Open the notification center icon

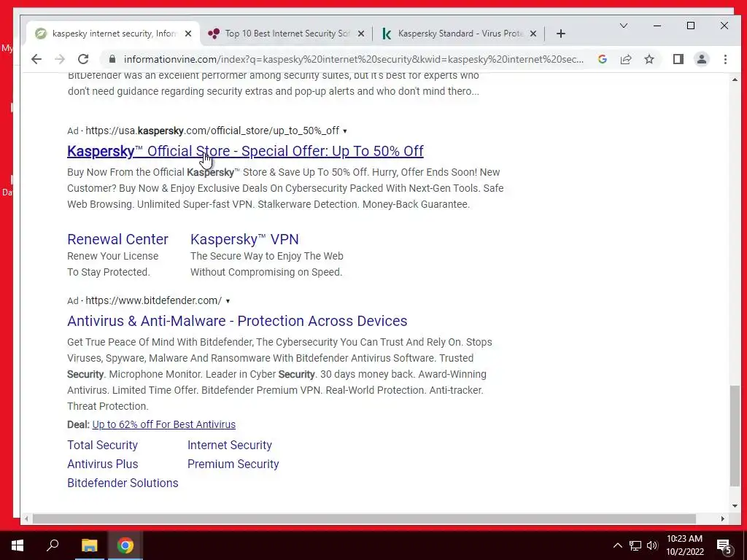tap(724, 545)
